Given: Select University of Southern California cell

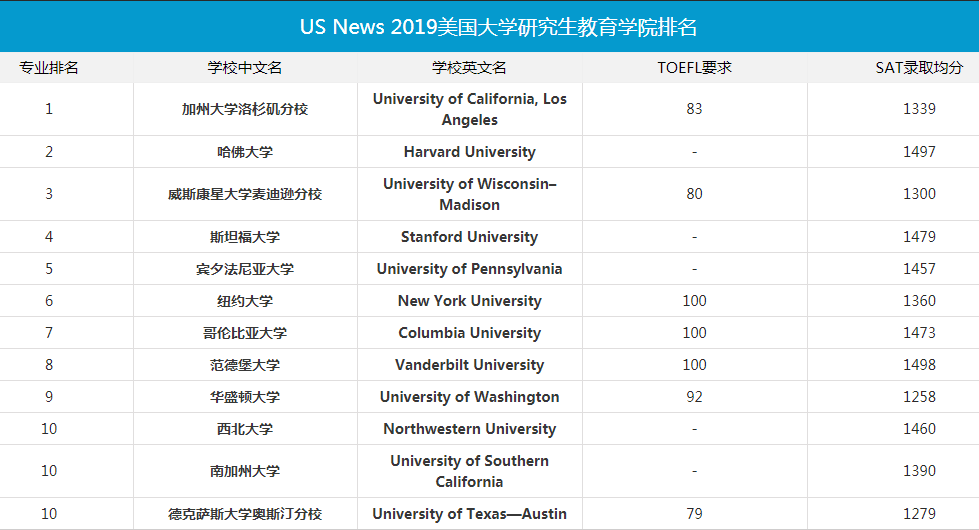Looking at the screenshot, I should click(x=470, y=471).
